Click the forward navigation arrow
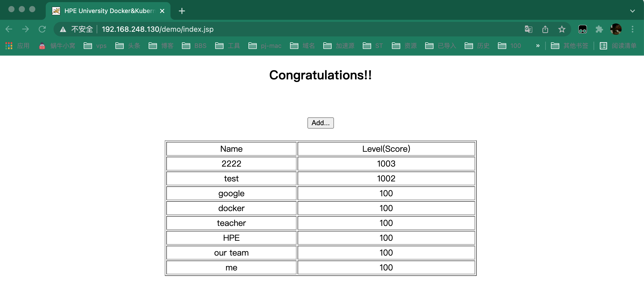This screenshot has height=304, width=644. pos(25,29)
